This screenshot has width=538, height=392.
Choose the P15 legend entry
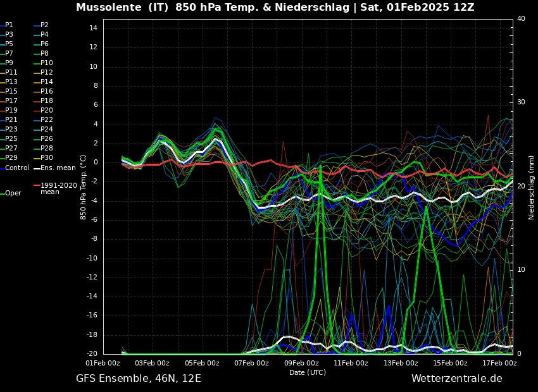pos(11,91)
